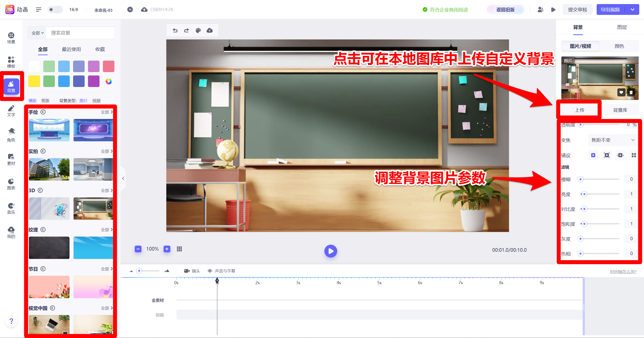Select the second 铺设 fit mode icon

tap(607, 155)
